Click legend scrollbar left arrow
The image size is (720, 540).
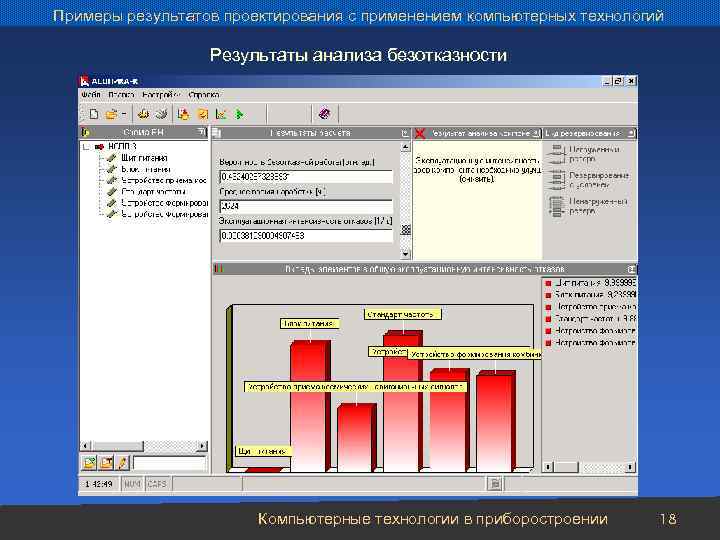(547, 467)
